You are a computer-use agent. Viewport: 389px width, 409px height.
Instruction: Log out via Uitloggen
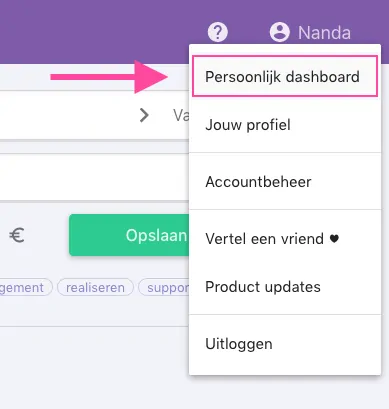point(285,344)
